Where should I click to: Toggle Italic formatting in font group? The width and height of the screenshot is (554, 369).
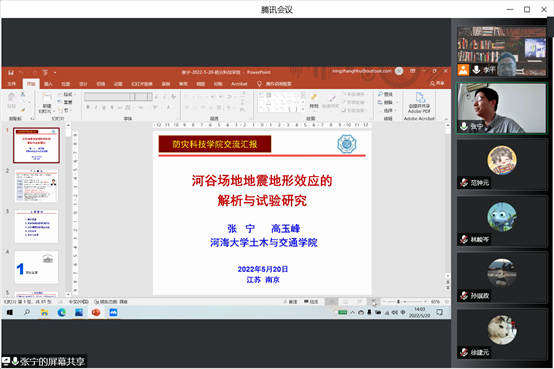tap(96, 107)
